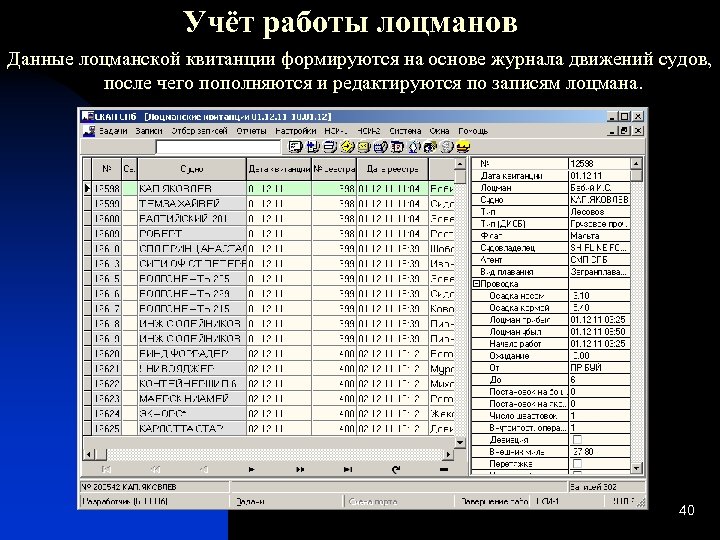The height and width of the screenshot is (540, 720).
Task: Click the Число швартовок value
Action: point(599,416)
